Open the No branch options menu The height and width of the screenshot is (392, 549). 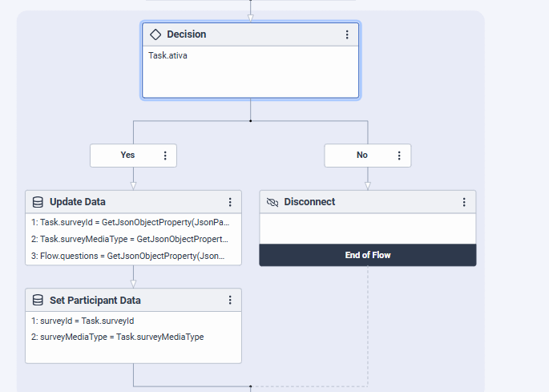click(400, 156)
